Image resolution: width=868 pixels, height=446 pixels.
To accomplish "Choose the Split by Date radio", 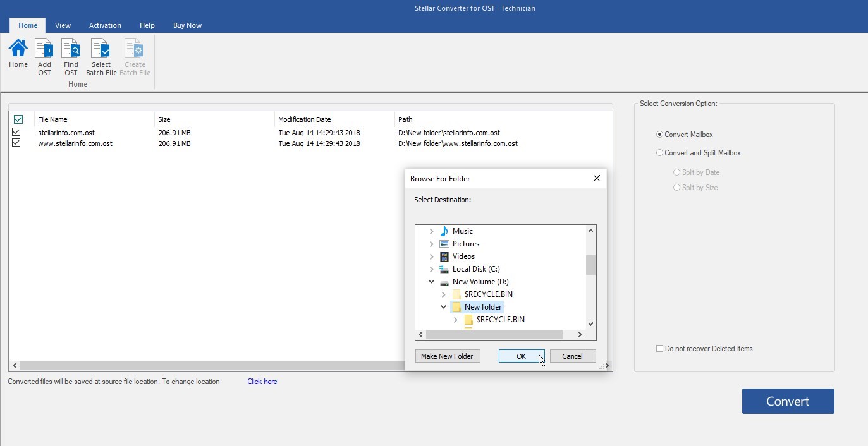I will tap(676, 172).
